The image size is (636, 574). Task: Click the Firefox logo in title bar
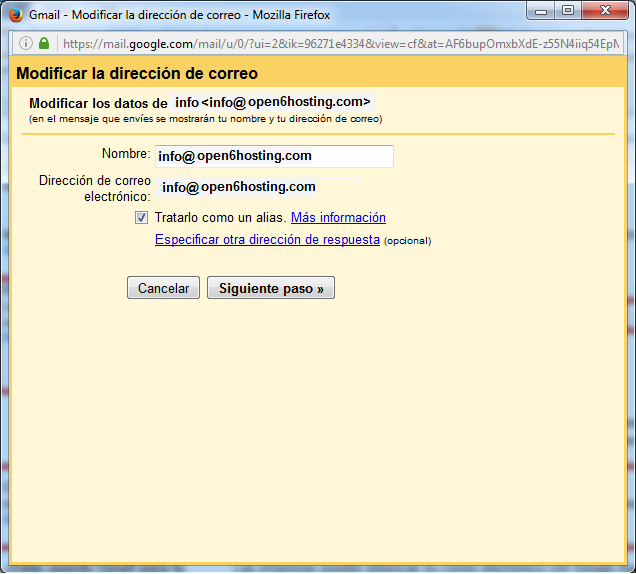tap(16, 15)
